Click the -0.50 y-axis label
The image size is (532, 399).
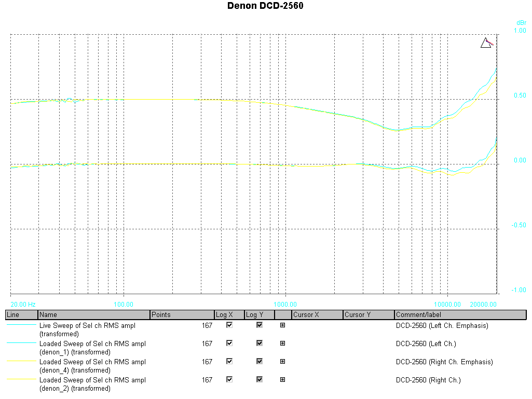pos(519,225)
